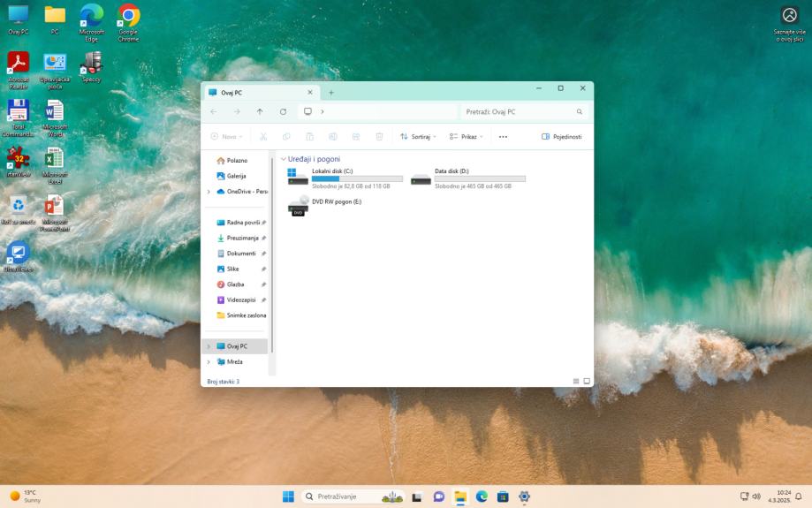Click the search magnifier in Explorer
This screenshot has height=508, width=812.
pyautogui.click(x=580, y=111)
